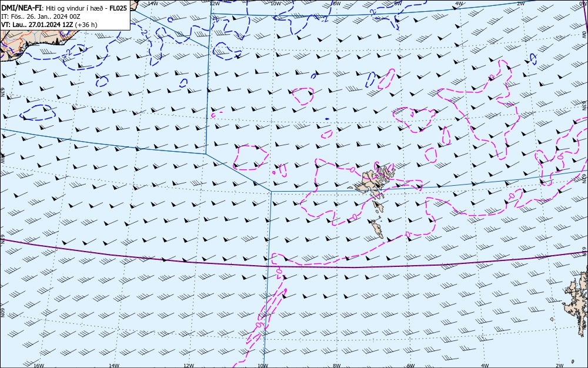588x368 pixels.
Task: Click the 2W label on the top border
Action: (x=520, y=4)
